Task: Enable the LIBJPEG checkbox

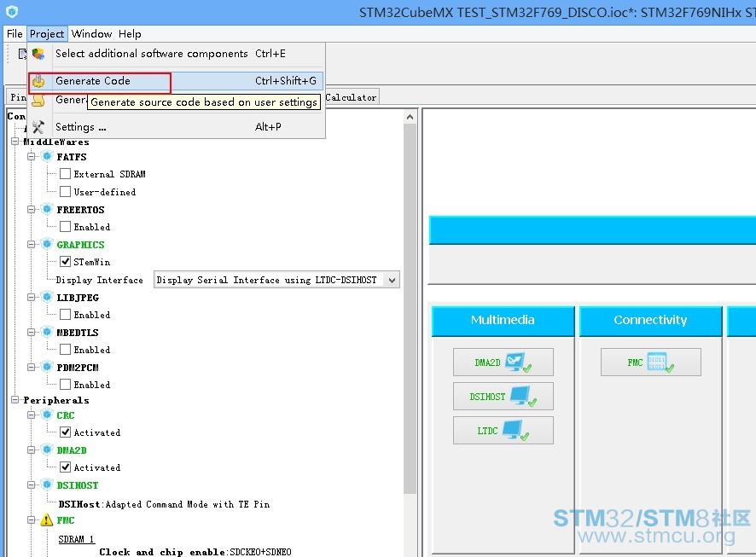Action: click(x=65, y=314)
